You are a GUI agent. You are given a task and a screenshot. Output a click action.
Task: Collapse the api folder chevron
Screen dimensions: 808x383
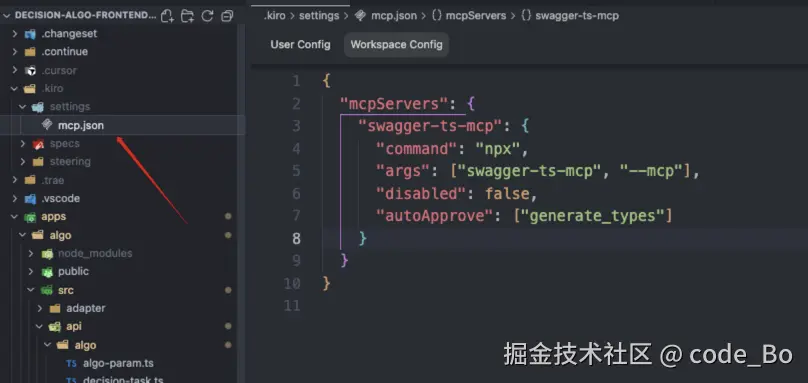click(39, 326)
